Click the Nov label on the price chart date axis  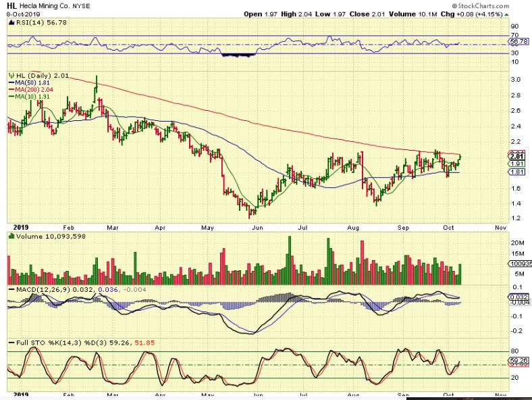(500, 228)
